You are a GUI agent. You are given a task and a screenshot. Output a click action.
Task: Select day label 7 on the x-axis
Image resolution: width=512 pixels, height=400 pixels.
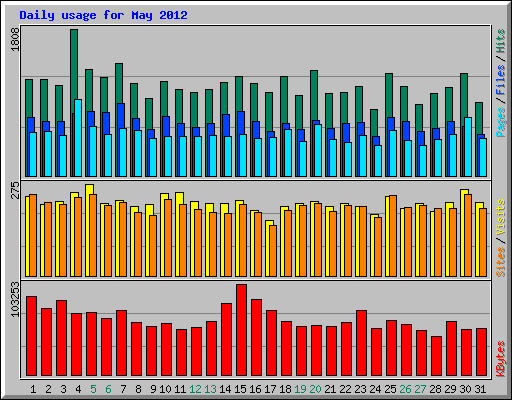click(123, 389)
